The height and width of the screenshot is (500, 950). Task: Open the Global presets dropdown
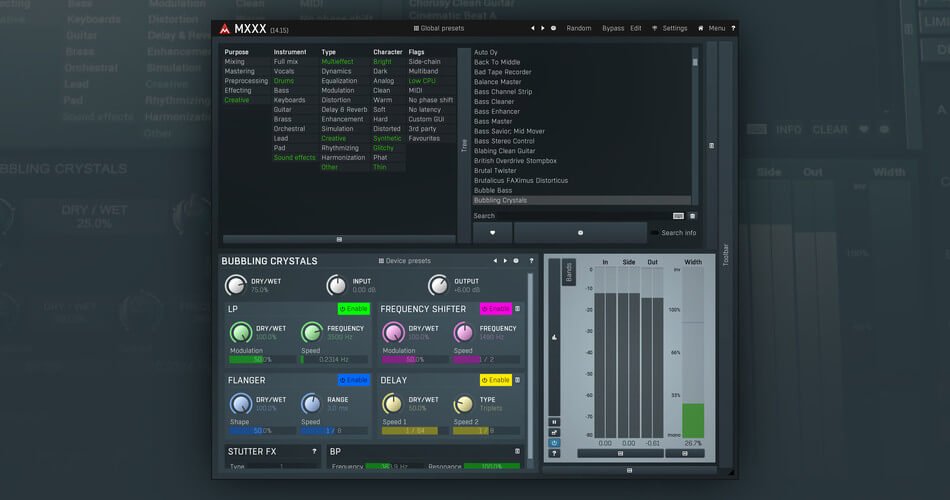[437, 28]
